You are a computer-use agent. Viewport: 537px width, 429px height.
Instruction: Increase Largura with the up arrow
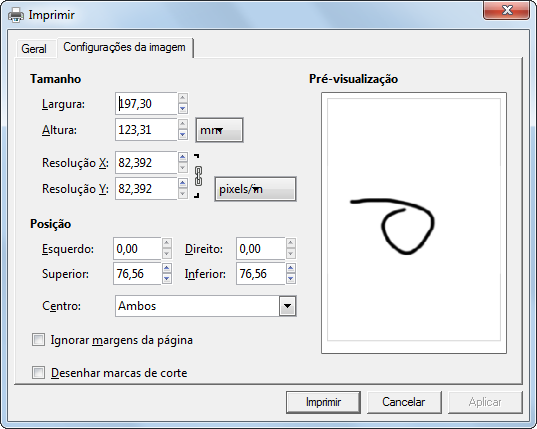point(183,98)
